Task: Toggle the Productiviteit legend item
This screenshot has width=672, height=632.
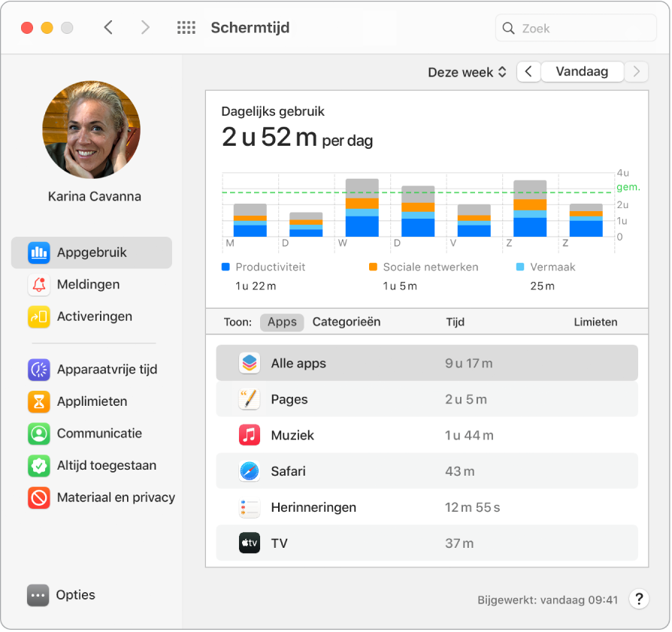Action: 265,267
